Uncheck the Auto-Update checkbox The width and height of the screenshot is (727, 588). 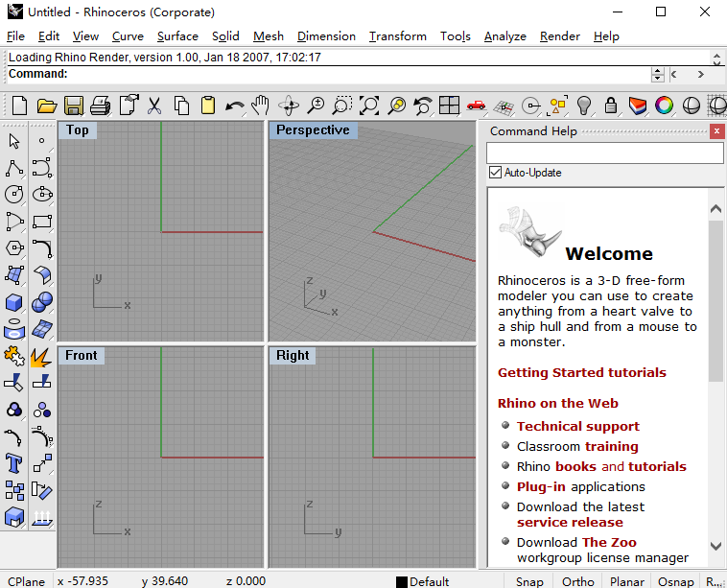(495, 173)
